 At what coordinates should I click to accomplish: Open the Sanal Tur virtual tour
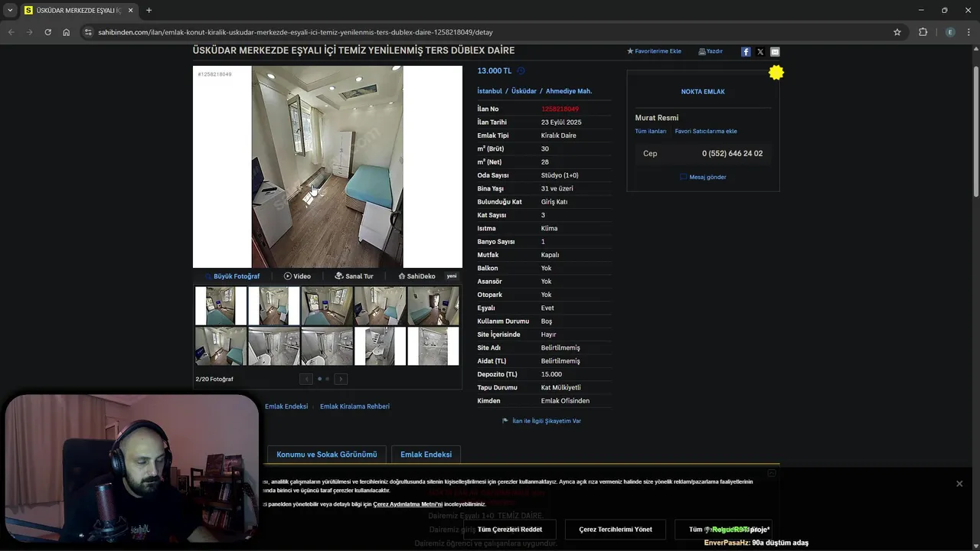pyautogui.click(x=354, y=276)
